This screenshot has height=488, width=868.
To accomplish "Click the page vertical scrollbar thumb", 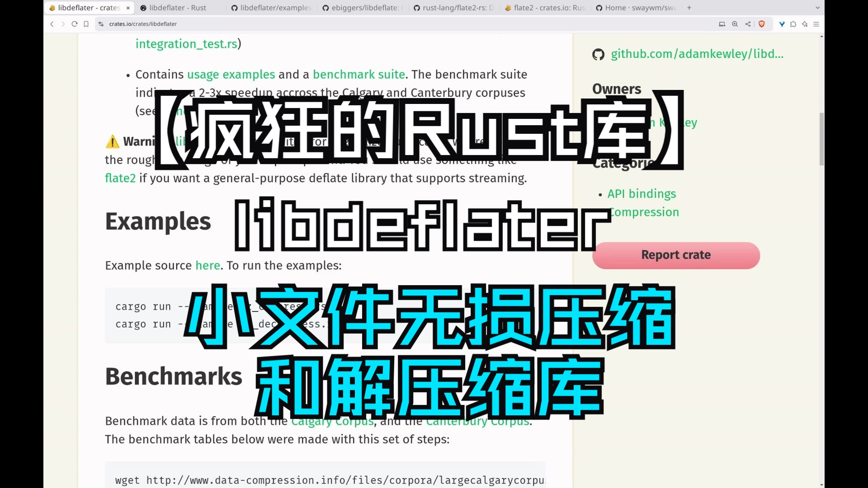I will 821,139.
